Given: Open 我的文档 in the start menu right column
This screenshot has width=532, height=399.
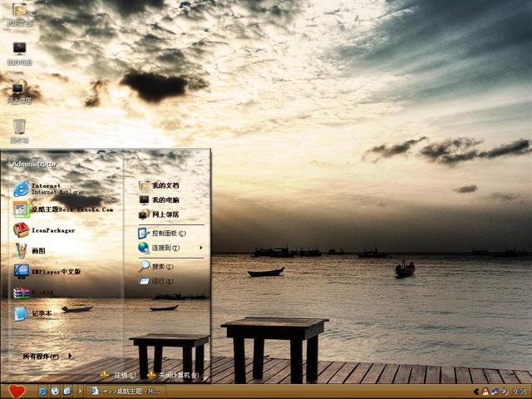Looking at the screenshot, I should (x=163, y=185).
